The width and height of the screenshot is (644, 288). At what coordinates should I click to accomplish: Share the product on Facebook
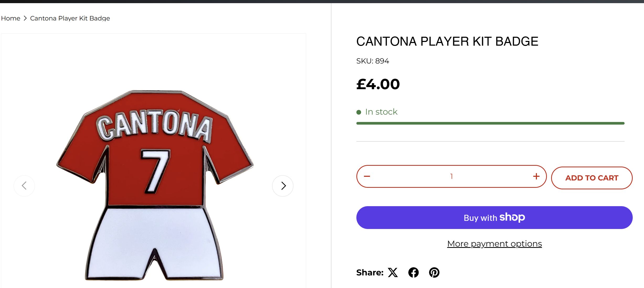[413, 273]
